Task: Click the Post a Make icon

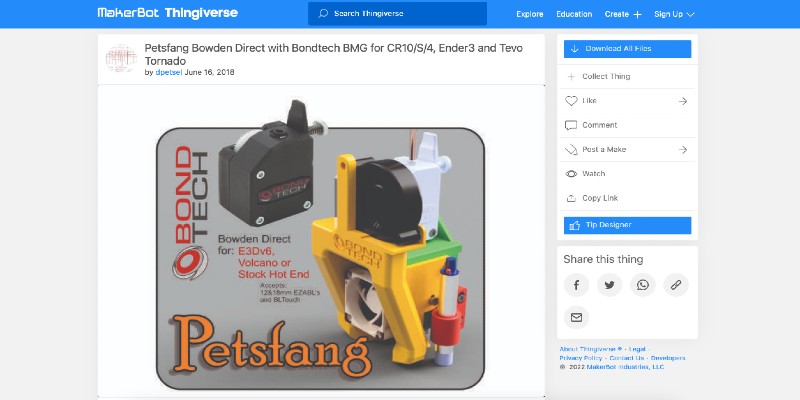Action: (x=571, y=149)
